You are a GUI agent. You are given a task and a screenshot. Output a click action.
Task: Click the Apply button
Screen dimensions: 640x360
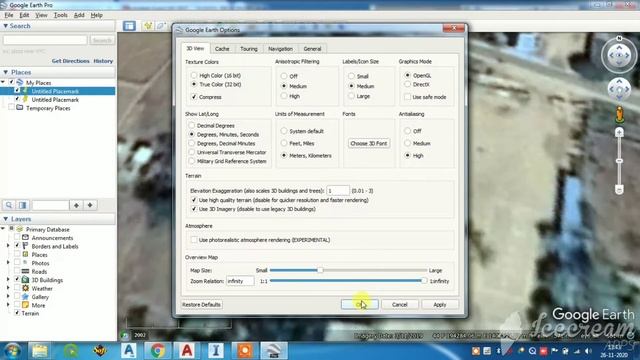point(440,304)
